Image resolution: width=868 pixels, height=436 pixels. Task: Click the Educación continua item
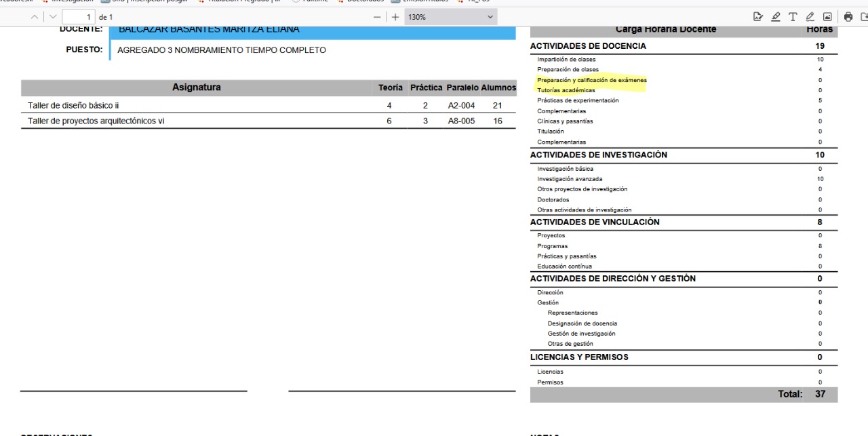point(565,266)
